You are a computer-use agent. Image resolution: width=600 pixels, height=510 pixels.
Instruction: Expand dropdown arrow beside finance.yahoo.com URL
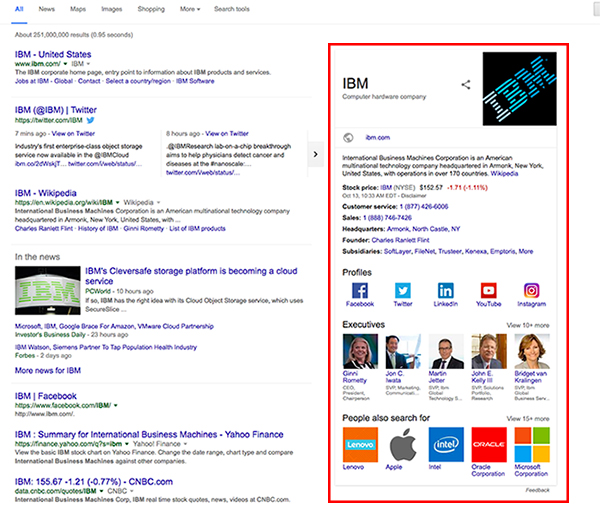click(127, 444)
